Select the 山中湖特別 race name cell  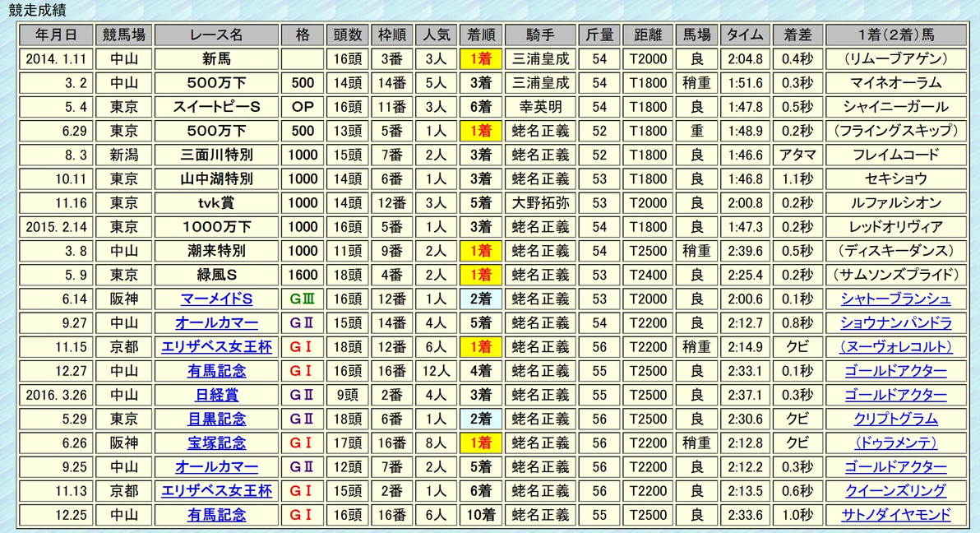point(216,179)
